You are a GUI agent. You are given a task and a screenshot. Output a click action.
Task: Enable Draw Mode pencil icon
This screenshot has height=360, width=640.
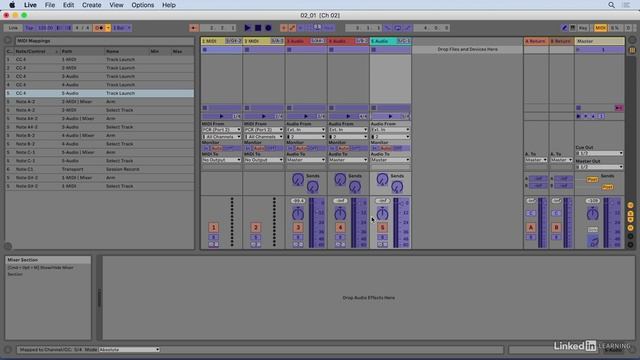(x=564, y=28)
